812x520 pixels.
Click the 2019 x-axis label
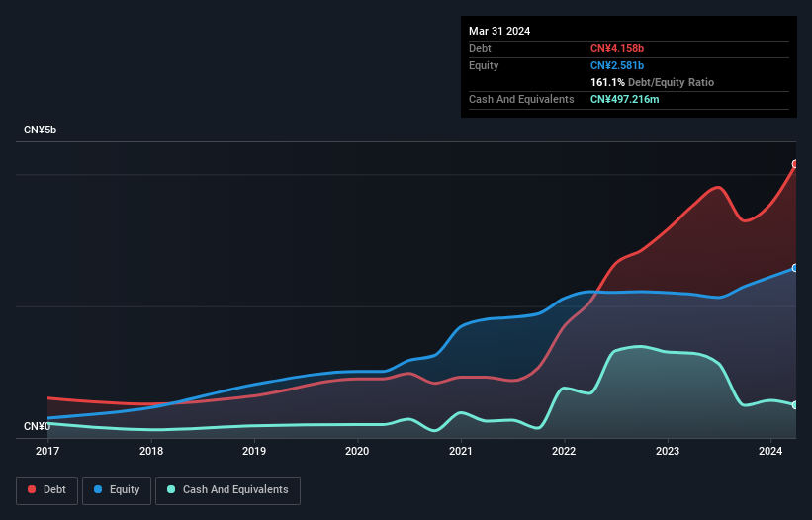[x=254, y=451]
